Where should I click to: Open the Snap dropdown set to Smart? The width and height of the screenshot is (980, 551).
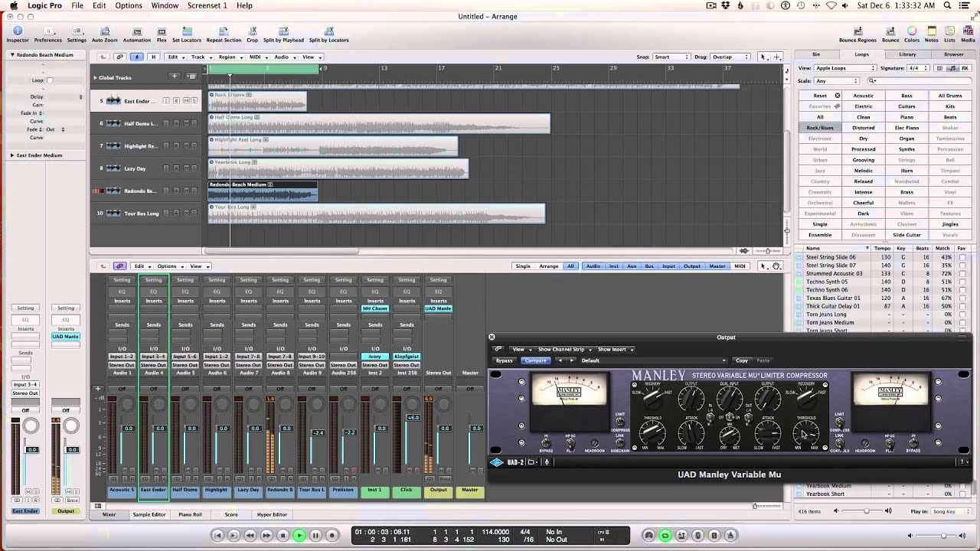point(671,57)
